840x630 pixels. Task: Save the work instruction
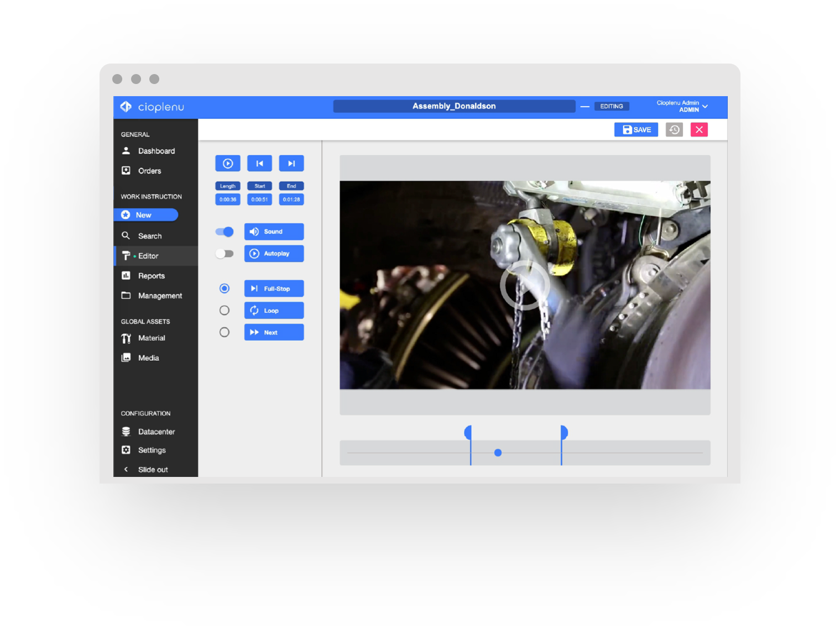636,130
